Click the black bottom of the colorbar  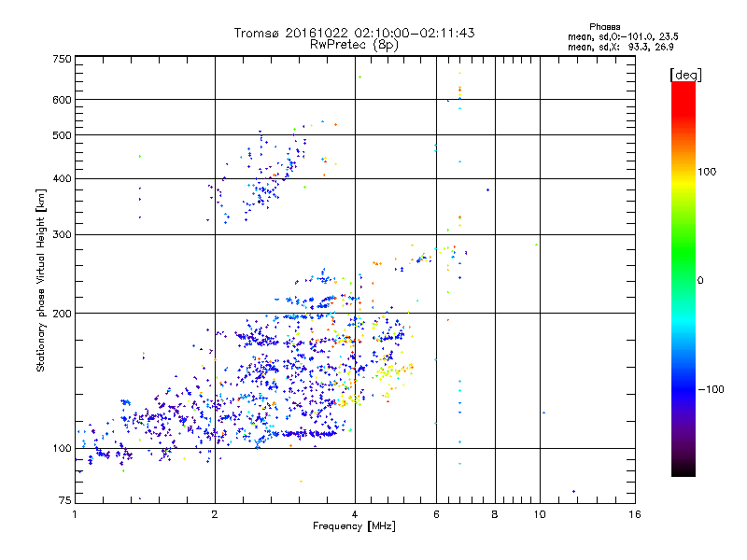(x=684, y=469)
